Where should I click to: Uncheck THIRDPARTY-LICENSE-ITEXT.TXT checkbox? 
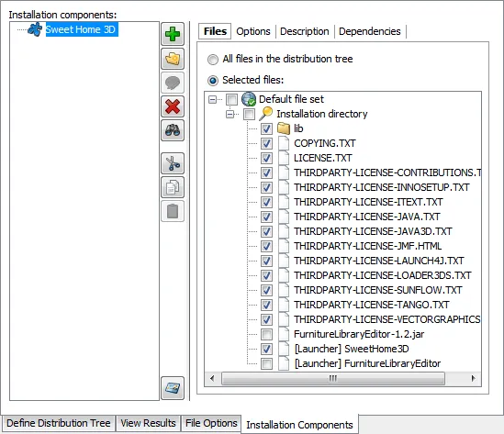266,203
